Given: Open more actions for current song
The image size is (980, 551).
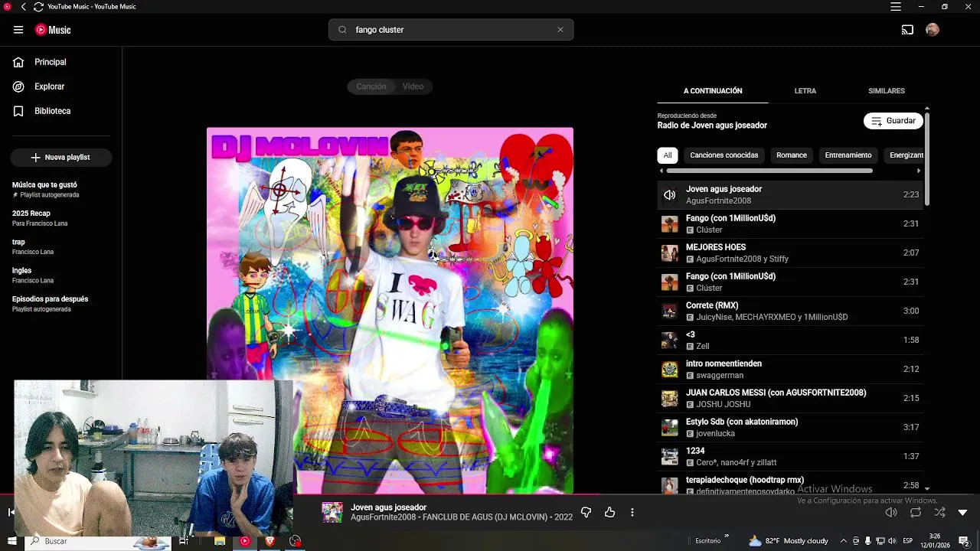Looking at the screenshot, I should [632, 513].
